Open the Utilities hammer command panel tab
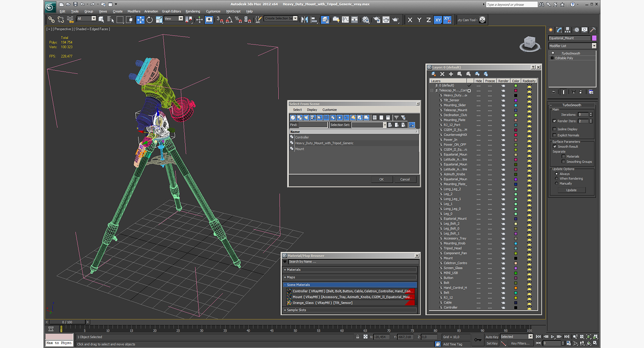The image size is (644, 348). pos(592,30)
